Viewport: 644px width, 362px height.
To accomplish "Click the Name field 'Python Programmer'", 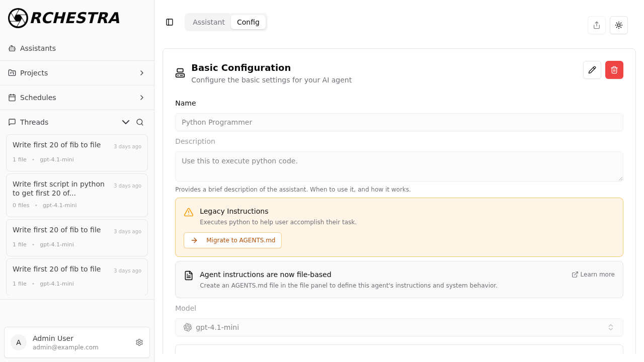I will 399,122.
